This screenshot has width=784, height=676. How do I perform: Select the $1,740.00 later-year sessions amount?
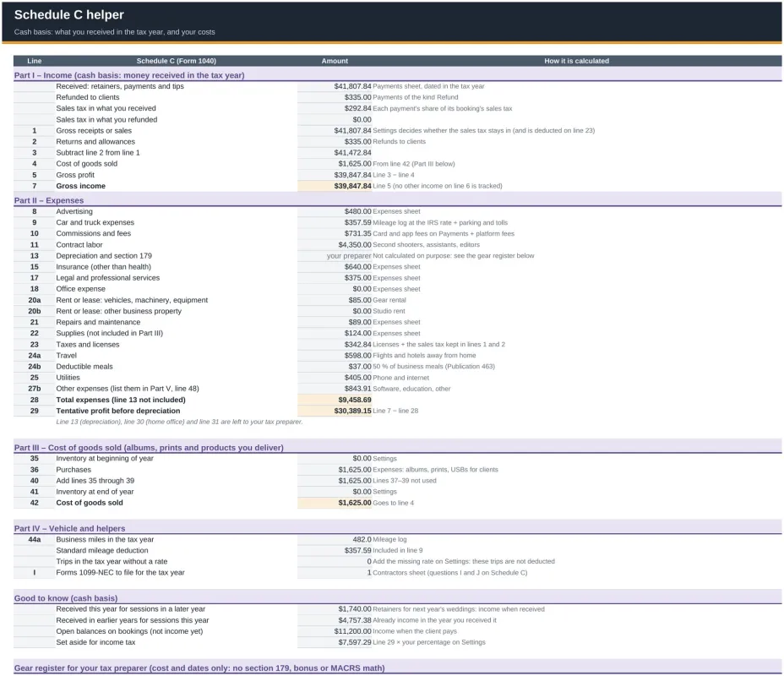point(355,609)
